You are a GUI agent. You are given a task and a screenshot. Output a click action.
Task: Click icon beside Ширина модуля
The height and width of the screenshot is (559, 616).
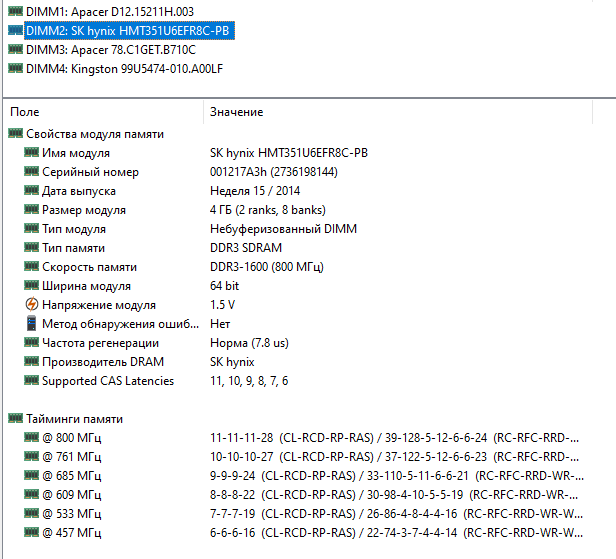point(31,285)
